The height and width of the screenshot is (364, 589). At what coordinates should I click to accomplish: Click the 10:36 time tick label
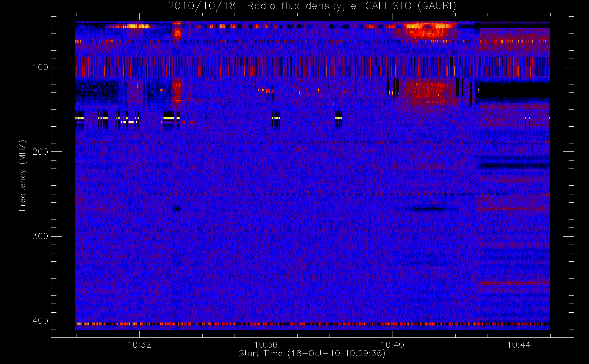coord(266,344)
